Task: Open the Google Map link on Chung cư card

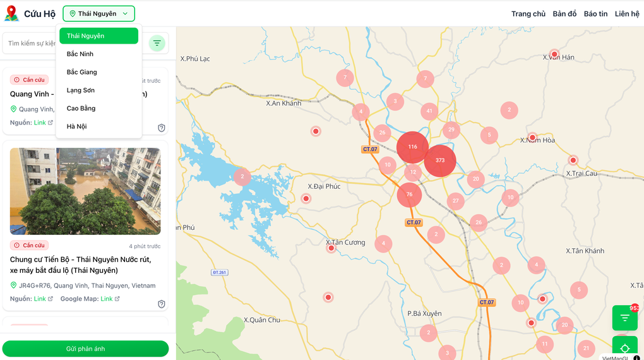Action: click(x=106, y=299)
